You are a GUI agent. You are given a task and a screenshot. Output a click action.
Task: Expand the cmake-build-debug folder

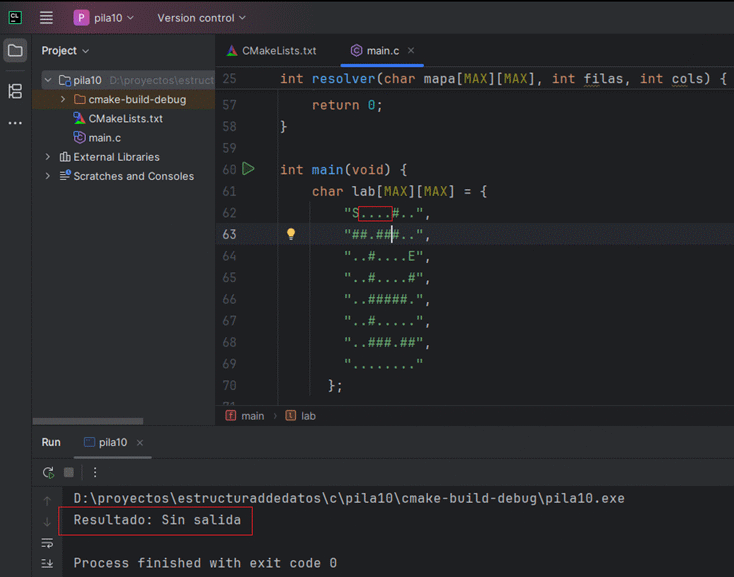[x=63, y=100]
